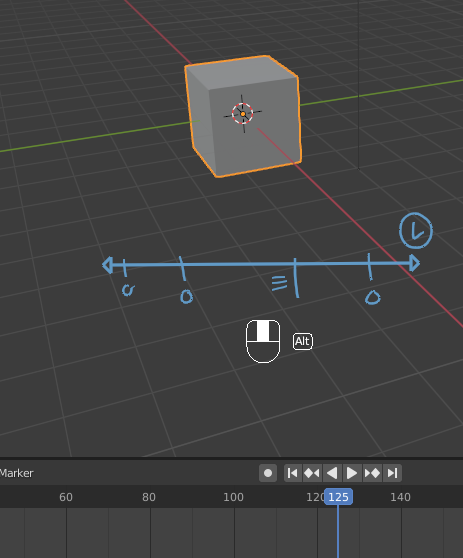Click frame 80 on the timeline ruler

click(x=149, y=497)
